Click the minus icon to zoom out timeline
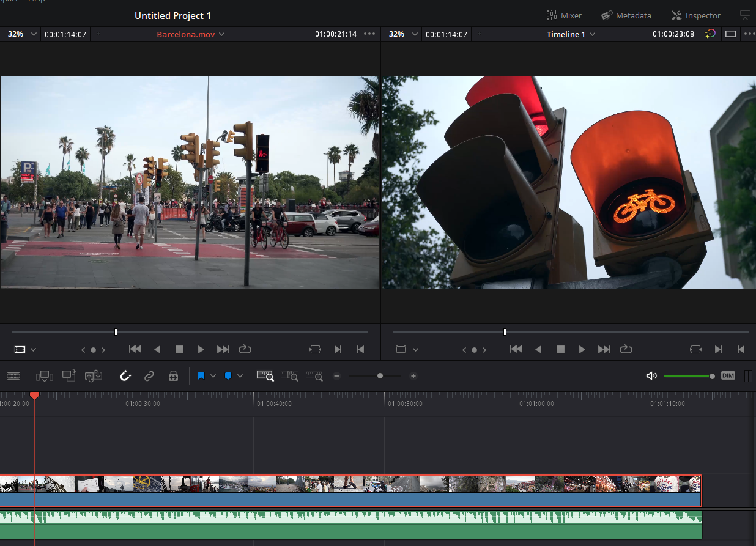Screen dimensions: 756x546 336,376
